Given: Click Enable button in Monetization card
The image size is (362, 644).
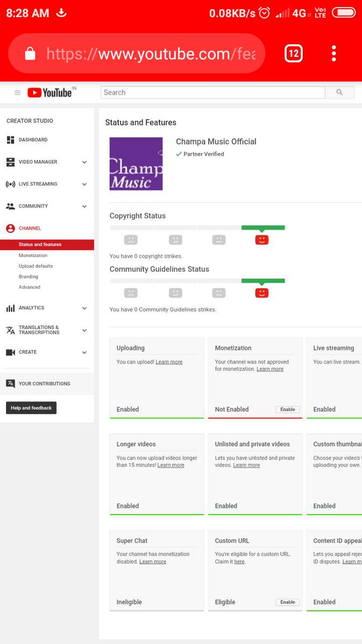Looking at the screenshot, I should (x=288, y=409).
